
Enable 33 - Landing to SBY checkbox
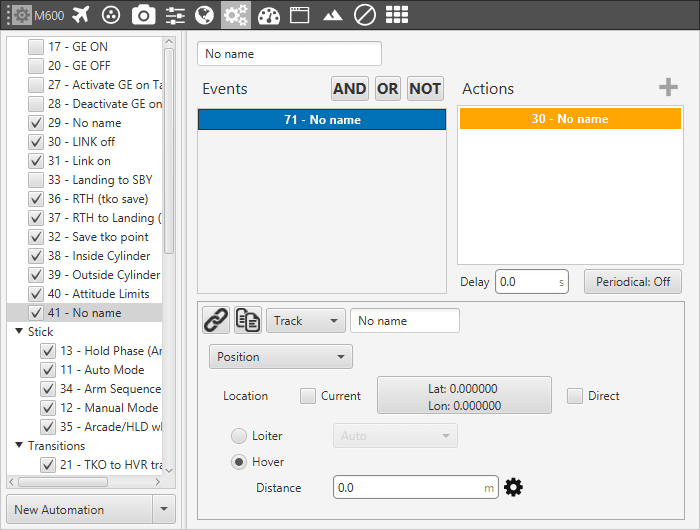[36, 180]
